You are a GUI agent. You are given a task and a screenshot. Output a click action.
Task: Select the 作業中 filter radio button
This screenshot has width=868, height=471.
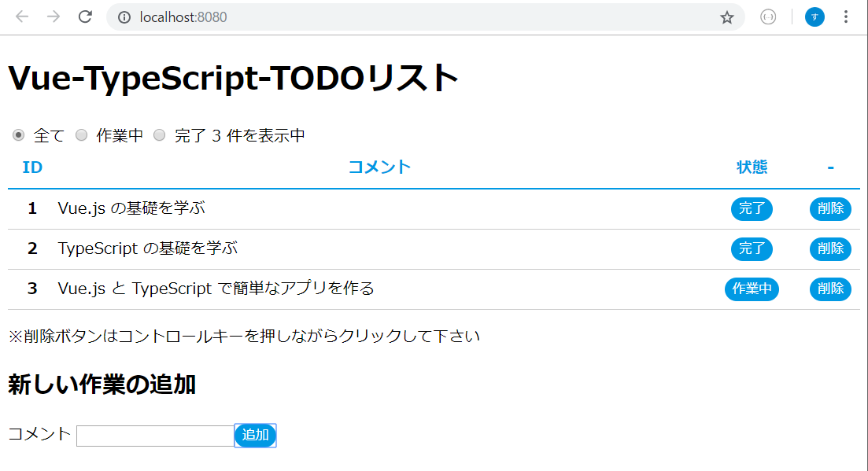[81, 135]
